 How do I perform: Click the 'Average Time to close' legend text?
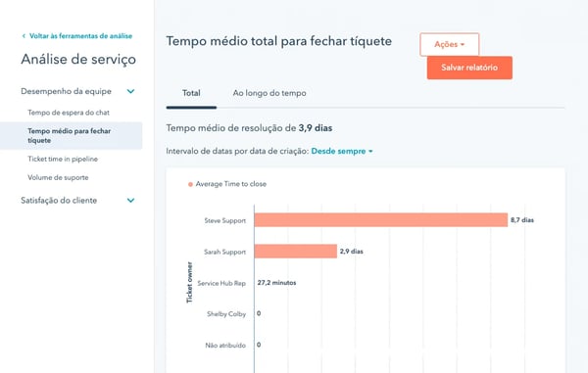tap(231, 184)
